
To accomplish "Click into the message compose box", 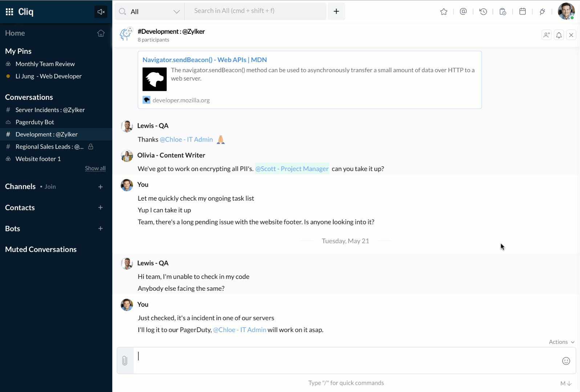I will (346, 361).
